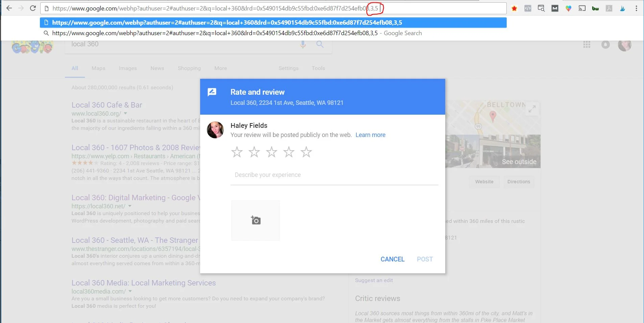Viewport: 644px width, 323px height.
Task: Rate four stars
Action: tap(289, 152)
